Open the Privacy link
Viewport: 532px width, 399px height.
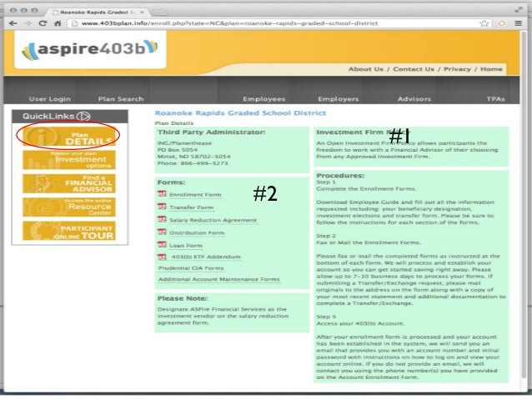457,69
